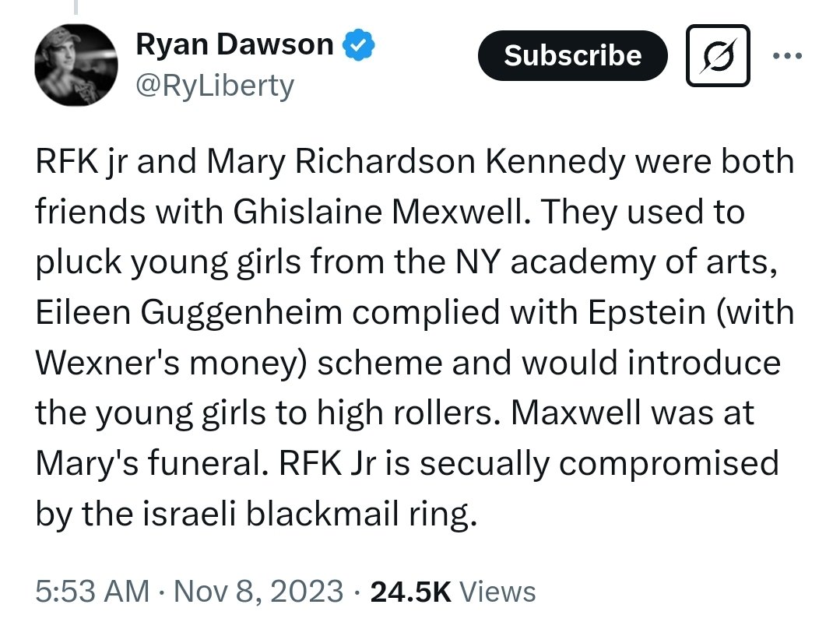Image resolution: width=840 pixels, height=629 pixels.
Task: Click the thread connector line above the avatar
Action: click(x=76, y=8)
